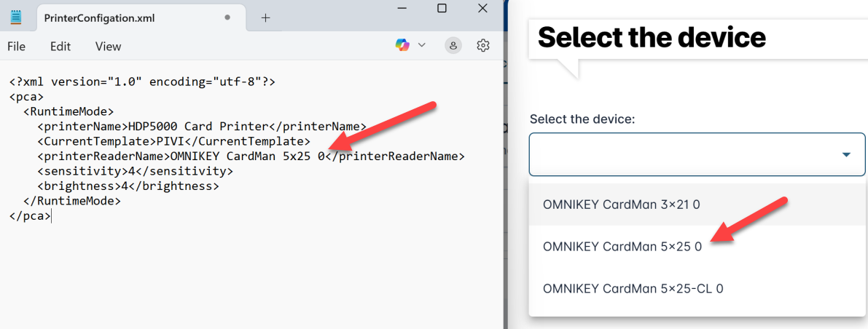868x329 pixels.
Task: Pick OMNIKEY CardMan 5×25-CL 0 device
Action: [x=633, y=288]
